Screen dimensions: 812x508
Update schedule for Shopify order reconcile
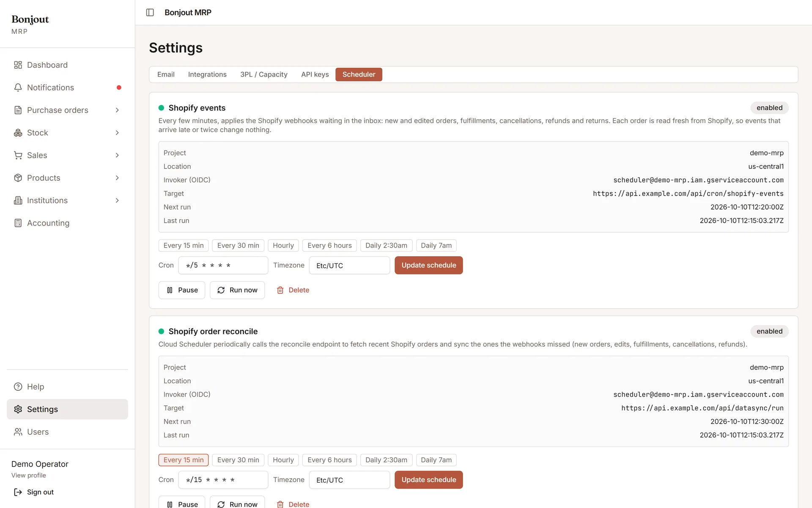pos(429,480)
